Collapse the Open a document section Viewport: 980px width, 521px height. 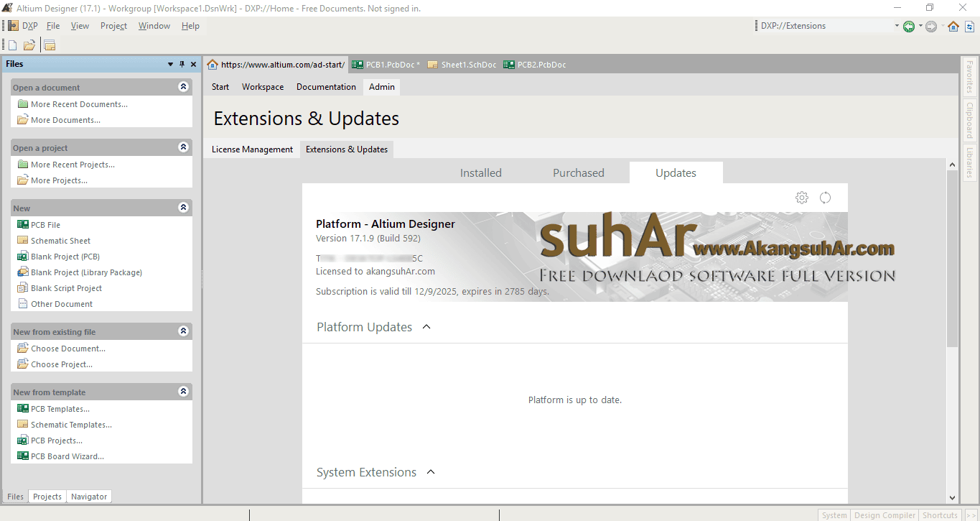[x=184, y=87]
